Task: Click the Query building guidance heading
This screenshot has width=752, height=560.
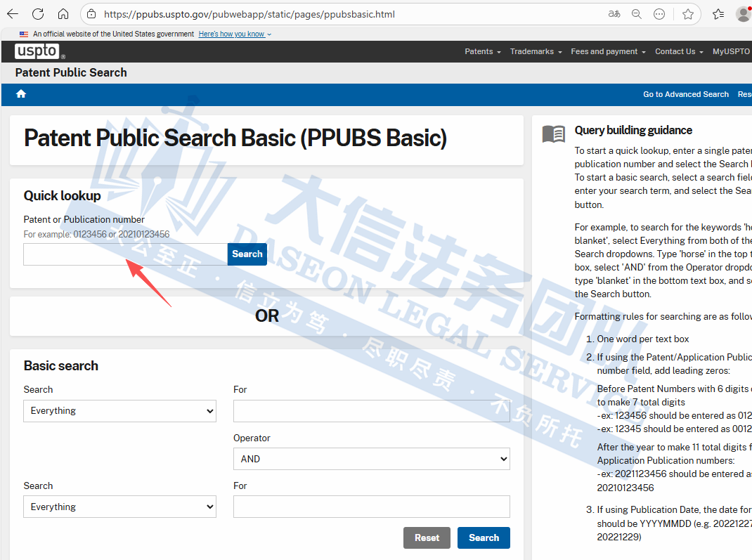Action: [633, 131]
